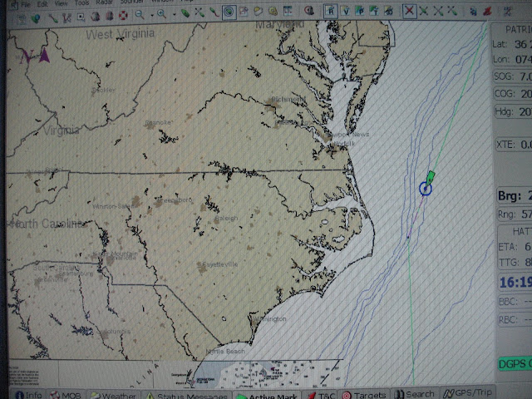This screenshot has width=532, height=399.
Task: Click the green boat center-on-vessel icon
Action: pyautogui.click(x=185, y=13)
